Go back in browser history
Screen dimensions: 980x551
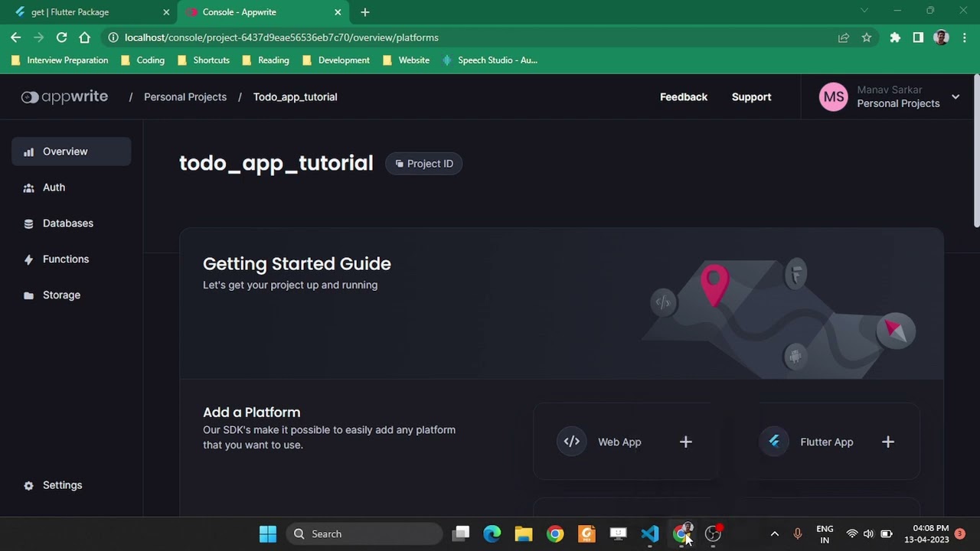[x=16, y=37]
